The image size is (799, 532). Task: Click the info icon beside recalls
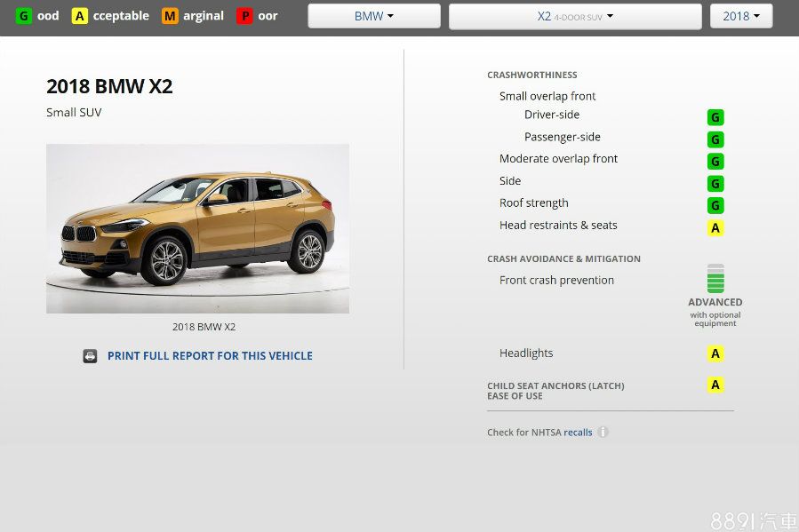tap(603, 433)
